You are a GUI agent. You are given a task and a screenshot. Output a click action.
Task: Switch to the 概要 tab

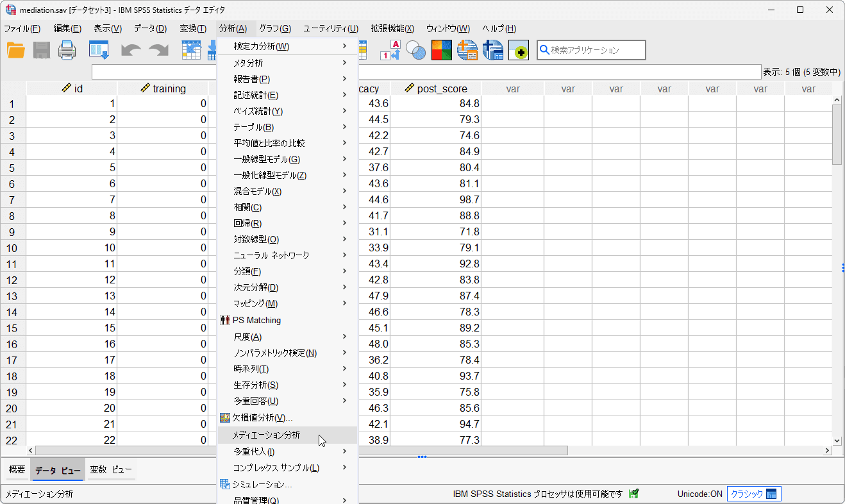17,470
